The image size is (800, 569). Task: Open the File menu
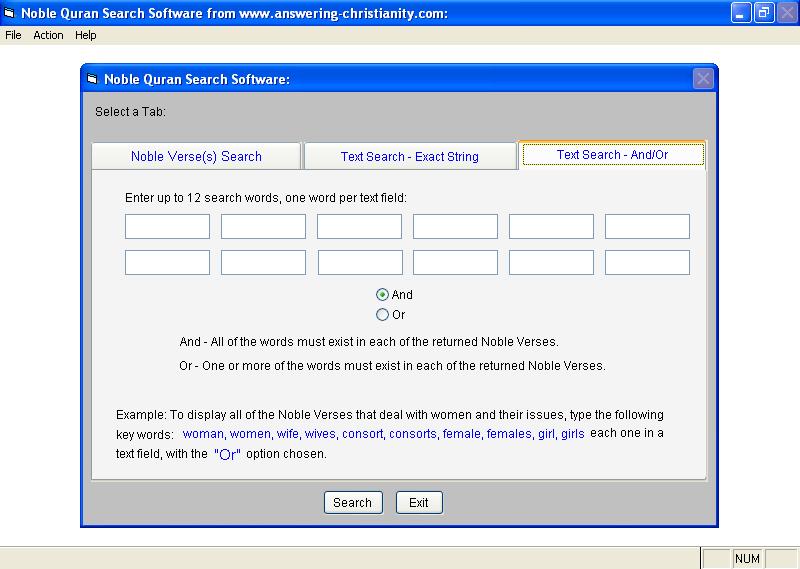pyautogui.click(x=13, y=35)
